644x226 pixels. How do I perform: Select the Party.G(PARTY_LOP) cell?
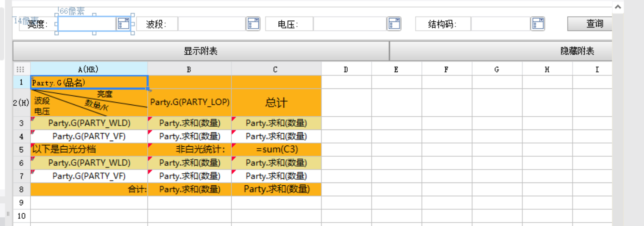coord(189,103)
